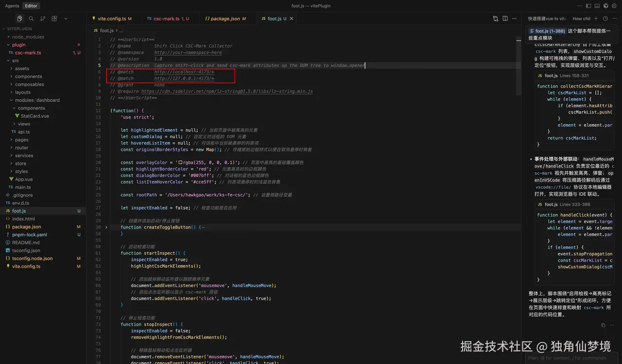Screen dimensions: 622x364
Task: Copy the chat response with copy icon
Action: point(603,325)
